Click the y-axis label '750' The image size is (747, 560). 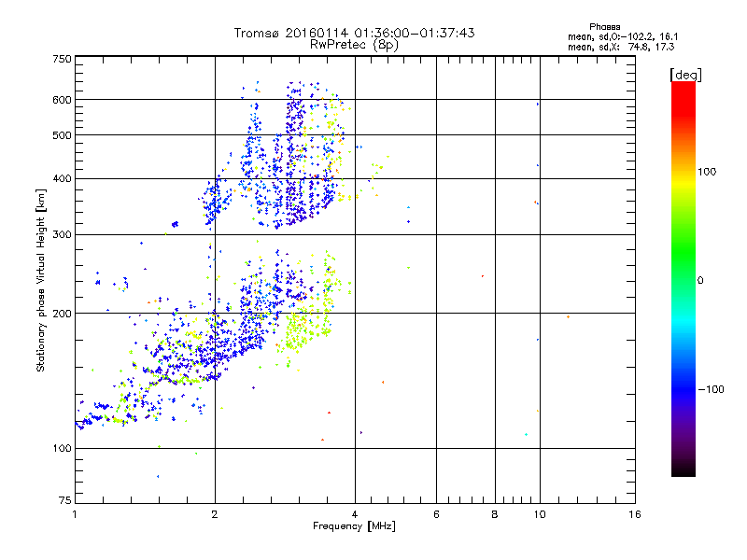pos(63,59)
